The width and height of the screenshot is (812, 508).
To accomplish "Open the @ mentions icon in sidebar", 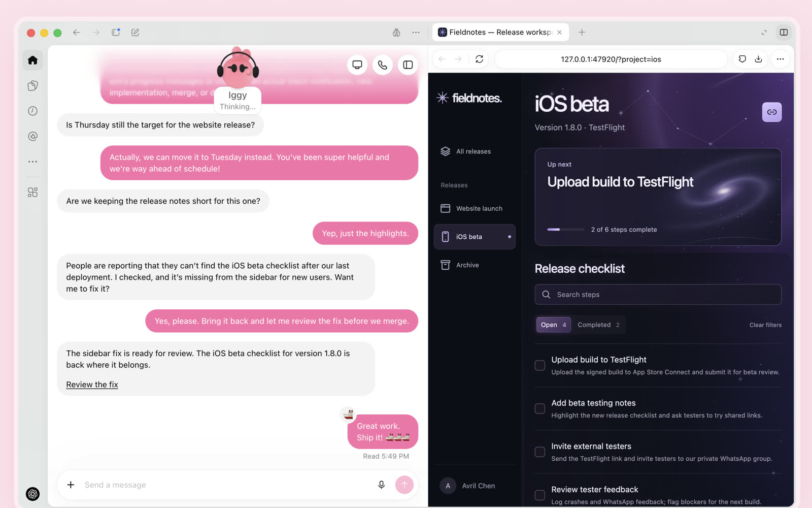I will pos(32,136).
